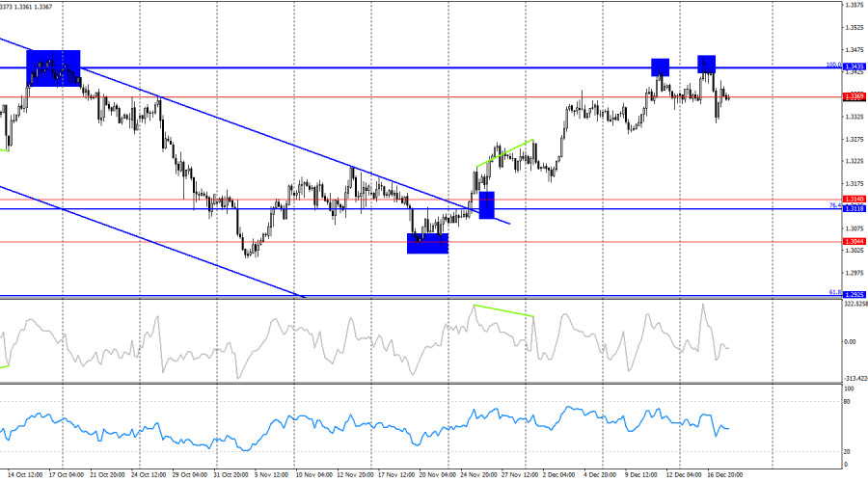Viewport: 868px width, 482px height.
Task: Select the blue rectangle near the 1.3044 low
Action: tap(427, 243)
